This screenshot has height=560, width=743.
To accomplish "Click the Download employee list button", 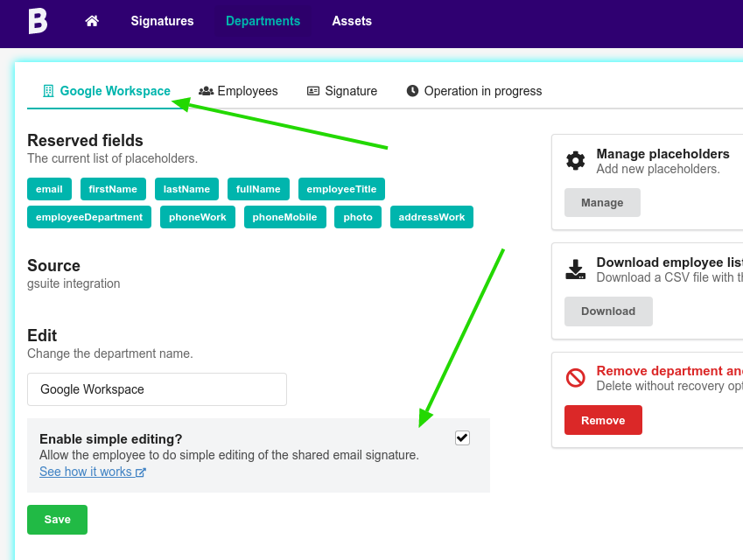I will point(608,311).
